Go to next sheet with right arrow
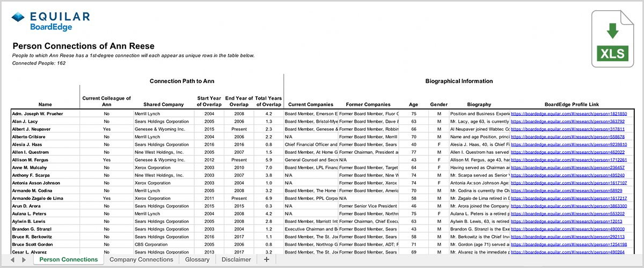Image resolution: width=644 pixels, height=268 pixels. (x=24, y=259)
